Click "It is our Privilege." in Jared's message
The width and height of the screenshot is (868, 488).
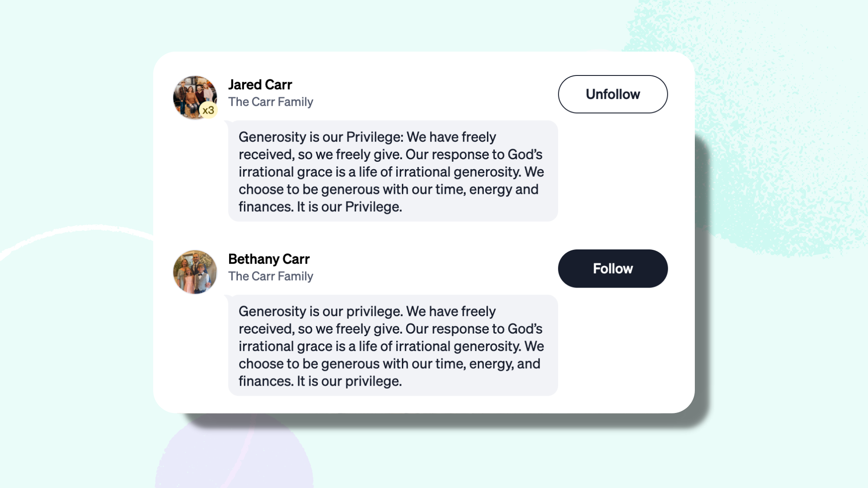349,207
